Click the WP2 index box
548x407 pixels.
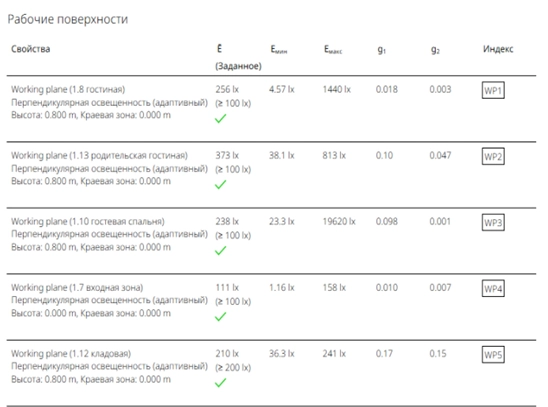493,157
